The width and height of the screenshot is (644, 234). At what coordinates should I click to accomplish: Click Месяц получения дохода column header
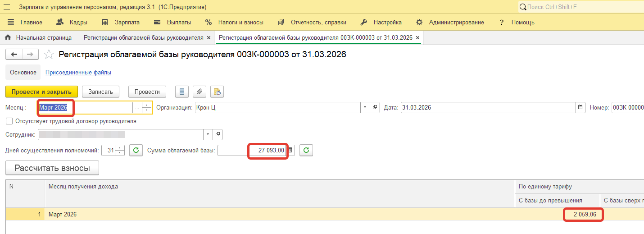[x=280, y=193]
